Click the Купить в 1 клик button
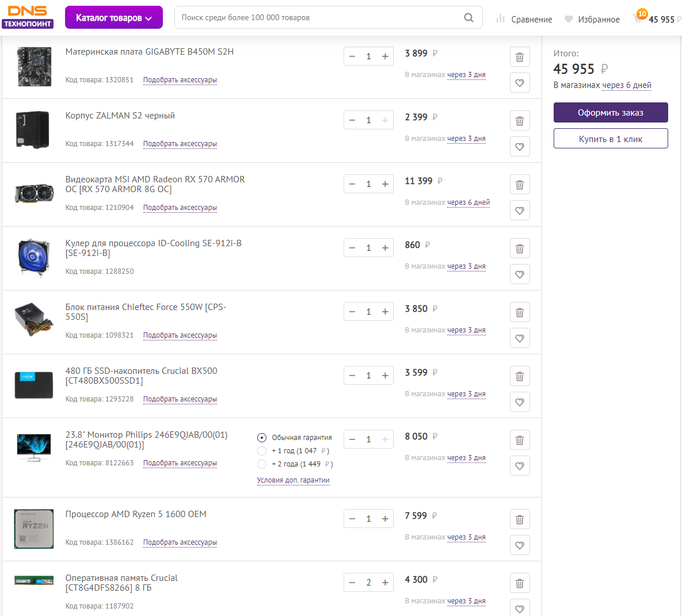 point(611,139)
